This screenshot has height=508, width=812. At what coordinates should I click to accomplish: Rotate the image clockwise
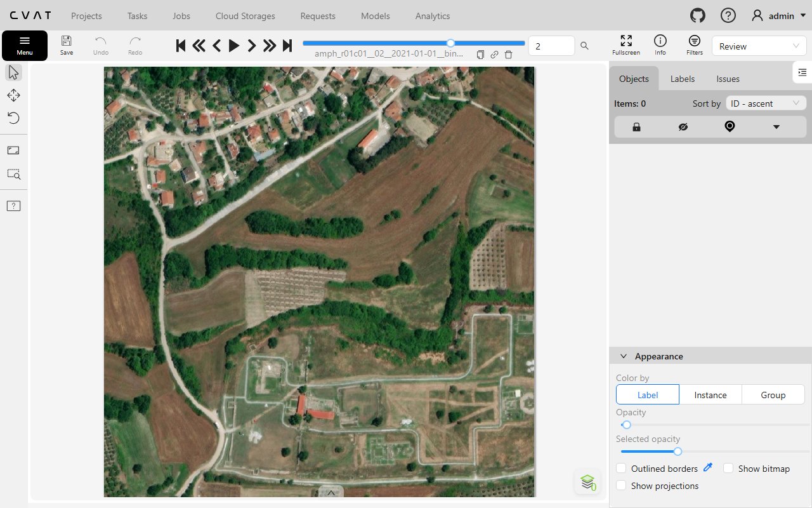tap(13, 118)
